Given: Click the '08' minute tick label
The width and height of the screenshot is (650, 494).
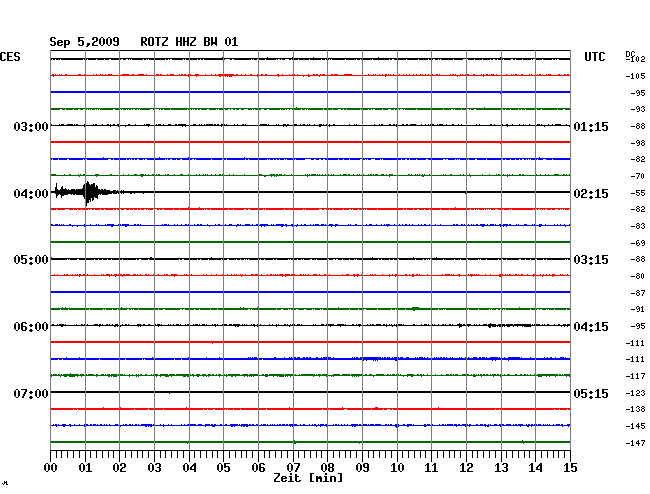Looking at the screenshot, I should coord(327,468).
